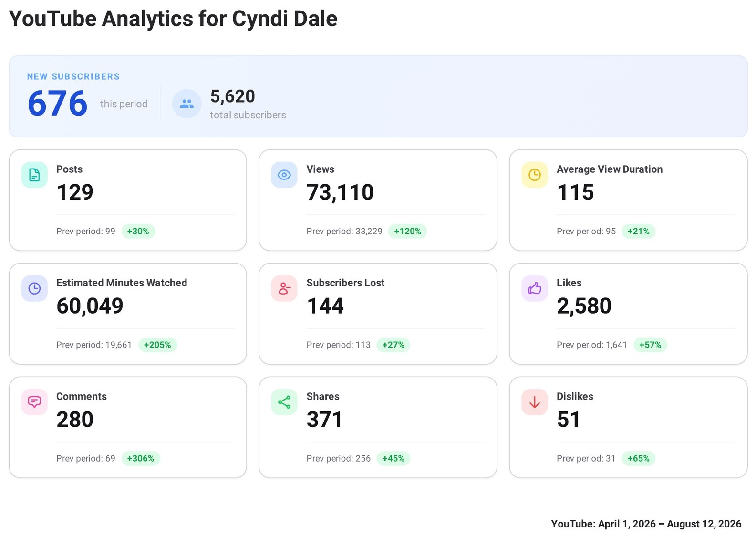
Task: Click the 'Prev period: 256' text
Action: 339,458
